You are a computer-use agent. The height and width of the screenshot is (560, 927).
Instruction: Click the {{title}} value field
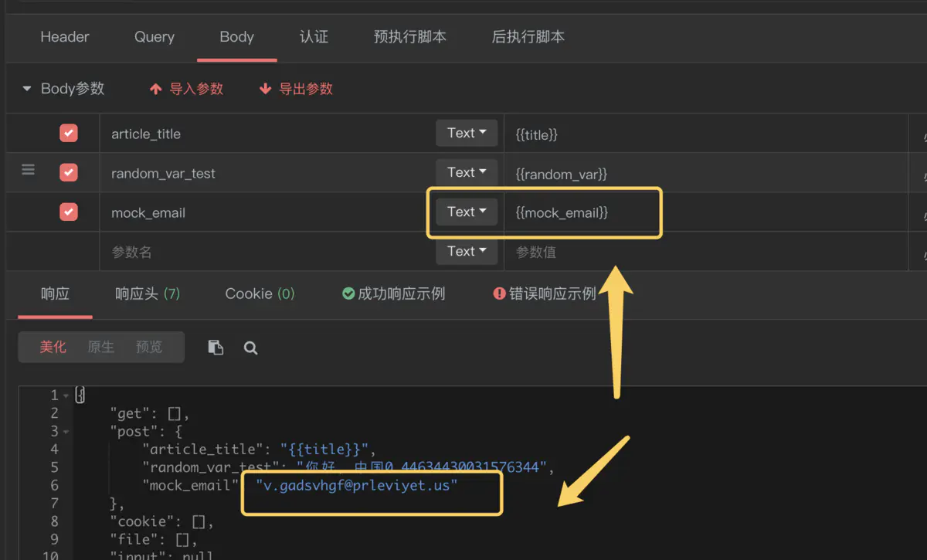(706, 134)
